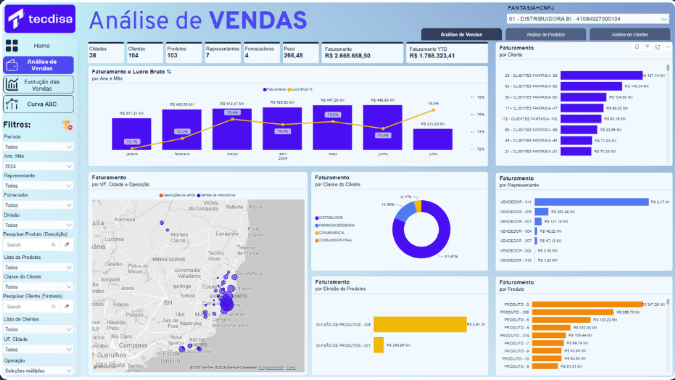Select the VENDEDOR - 011 bar

591,202
